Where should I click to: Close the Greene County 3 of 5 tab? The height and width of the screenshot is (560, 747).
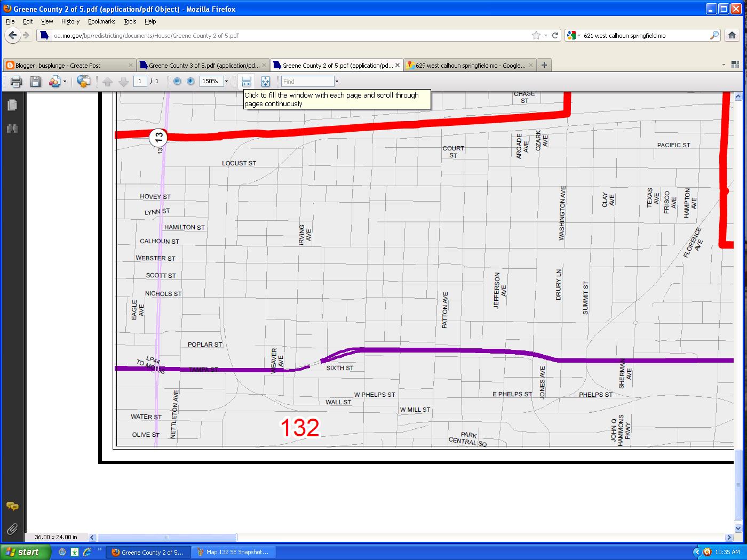pyautogui.click(x=264, y=66)
